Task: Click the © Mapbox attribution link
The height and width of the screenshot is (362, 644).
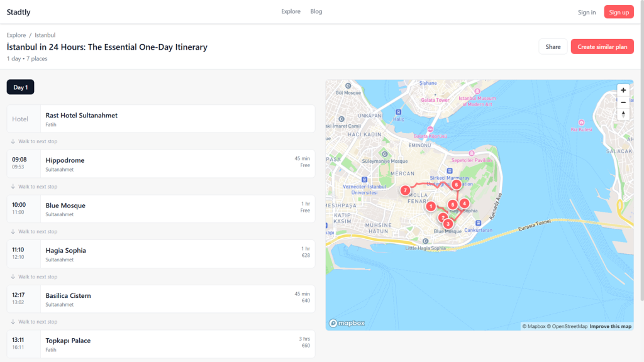Action: 534,326
